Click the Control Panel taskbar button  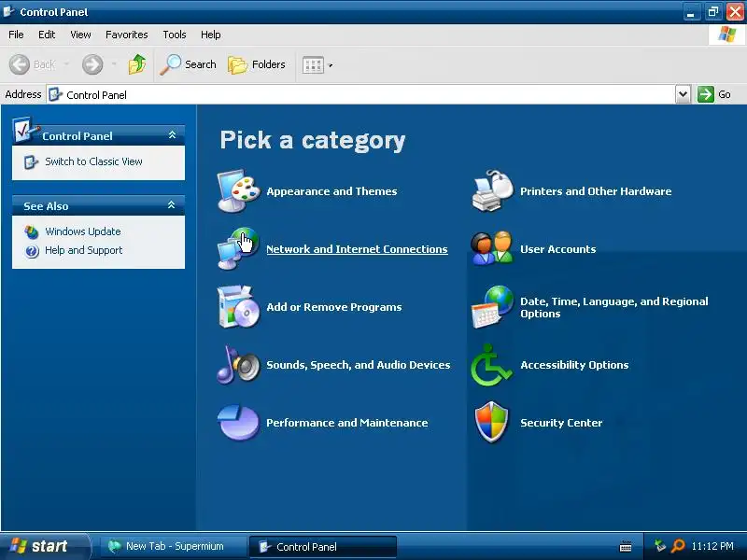[x=322, y=547]
